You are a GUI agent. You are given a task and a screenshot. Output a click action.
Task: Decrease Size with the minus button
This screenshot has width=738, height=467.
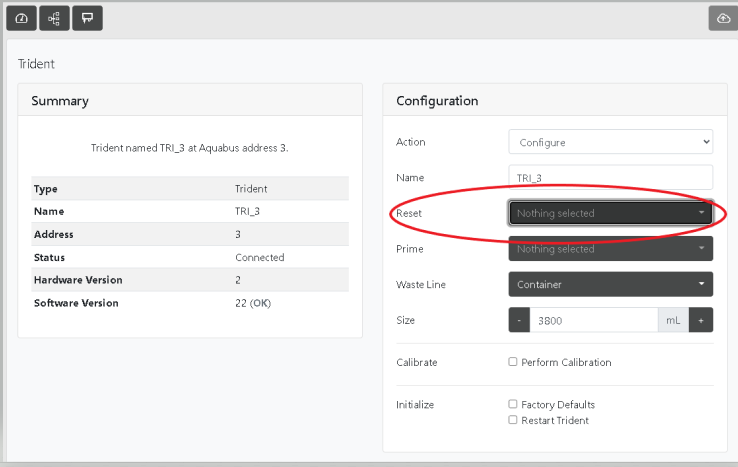pos(519,320)
